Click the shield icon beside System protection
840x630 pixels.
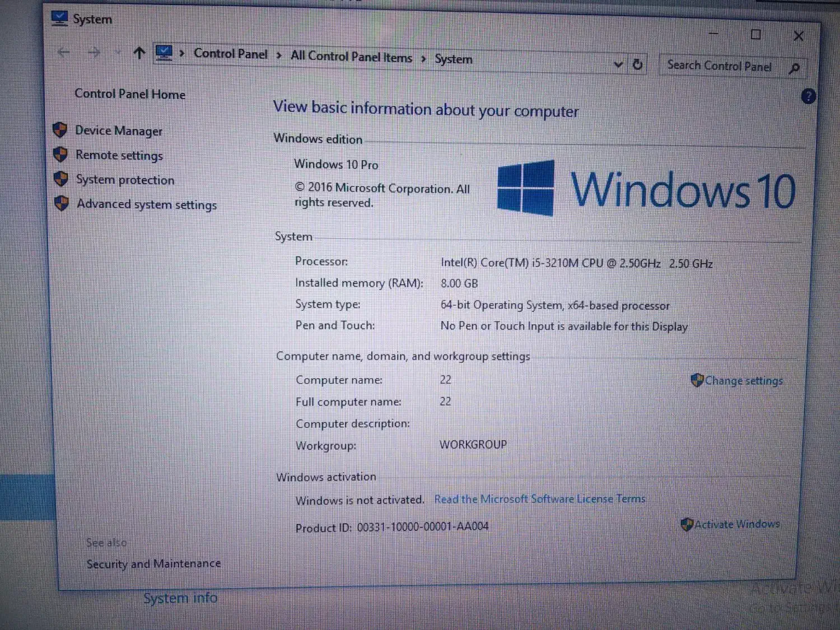pyautogui.click(x=61, y=179)
